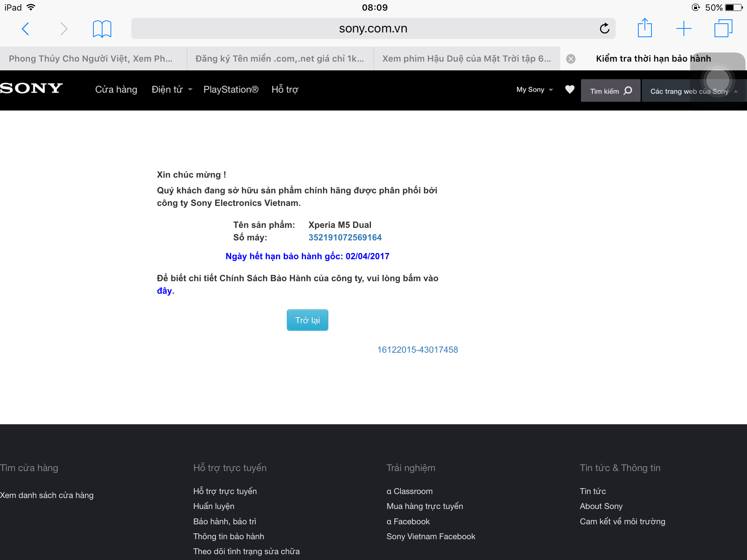Tap the AssistiveTouch floating button
Viewport: 747px width, 560px height.
click(x=717, y=80)
